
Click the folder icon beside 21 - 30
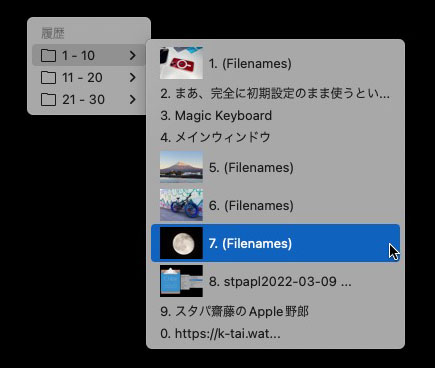click(x=48, y=99)
